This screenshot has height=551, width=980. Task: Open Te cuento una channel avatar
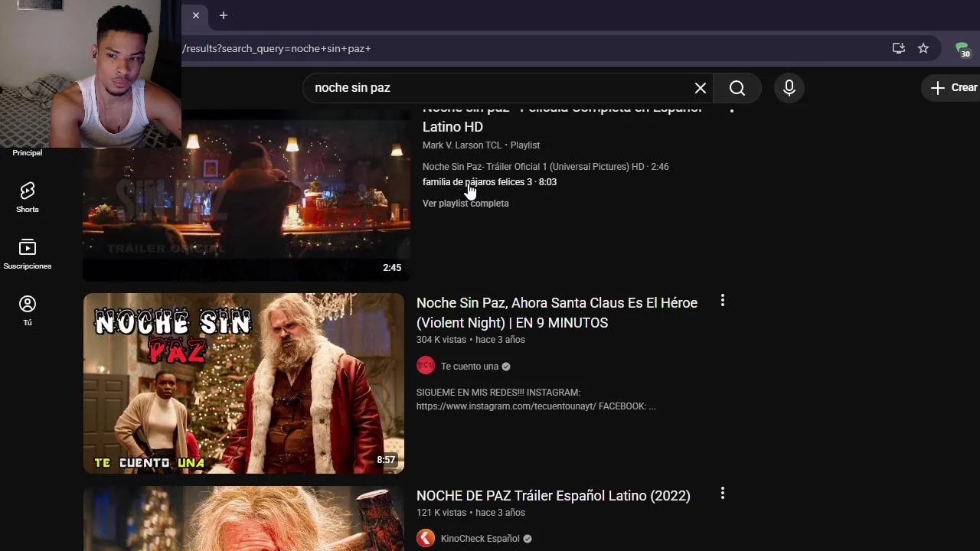pyautogui.click(x=426, y=366)
